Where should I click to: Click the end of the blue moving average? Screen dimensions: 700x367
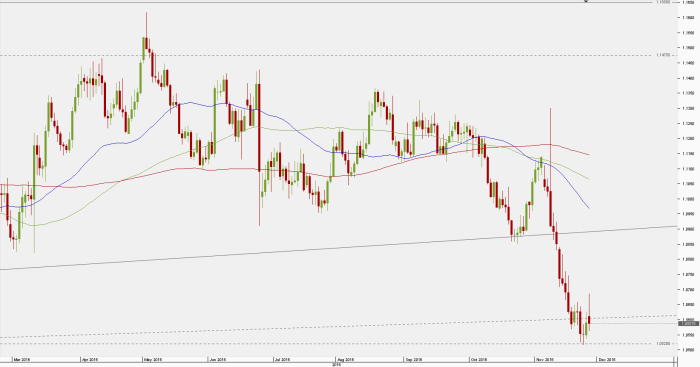click(x=589, y=208)
